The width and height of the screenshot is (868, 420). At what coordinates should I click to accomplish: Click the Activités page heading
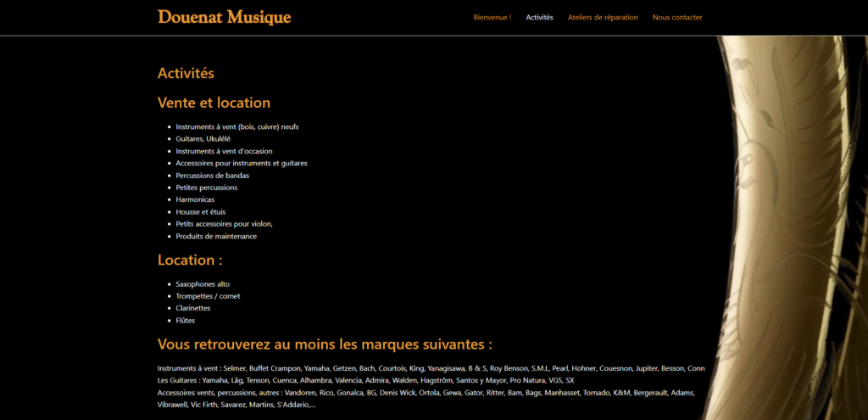[x=186, y=73]
